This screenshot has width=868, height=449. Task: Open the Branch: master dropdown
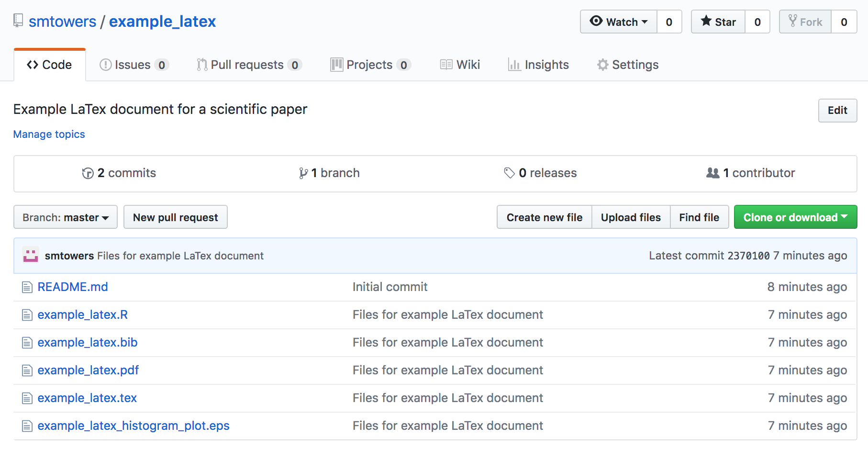[66, 217]
